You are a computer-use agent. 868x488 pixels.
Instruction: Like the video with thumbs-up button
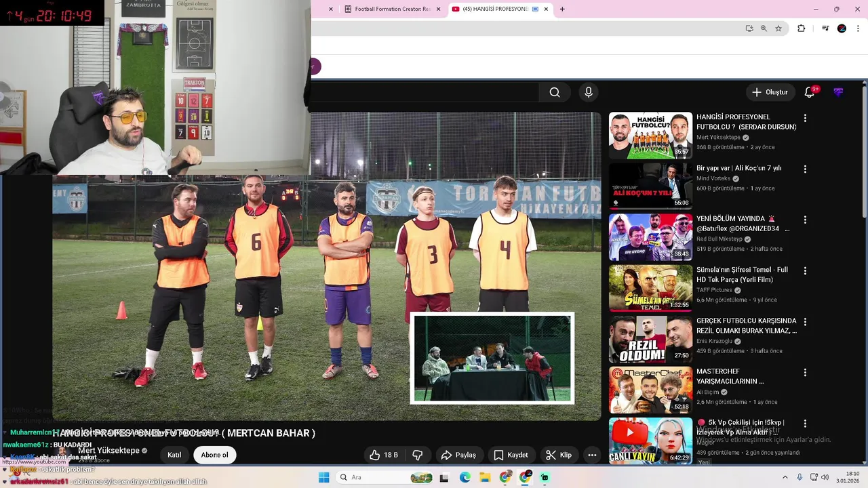384,455
